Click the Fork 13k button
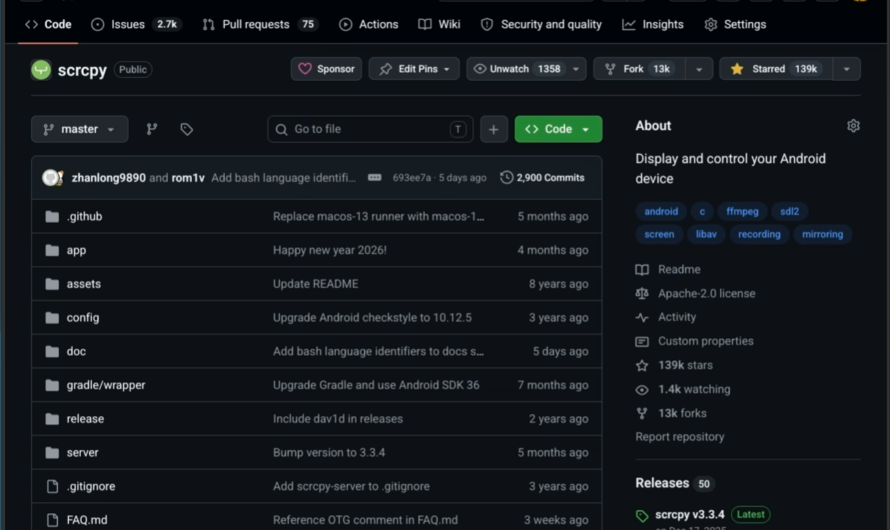Image resolution: width=890 pixels, height=530 pixels. tap(640, 69)
